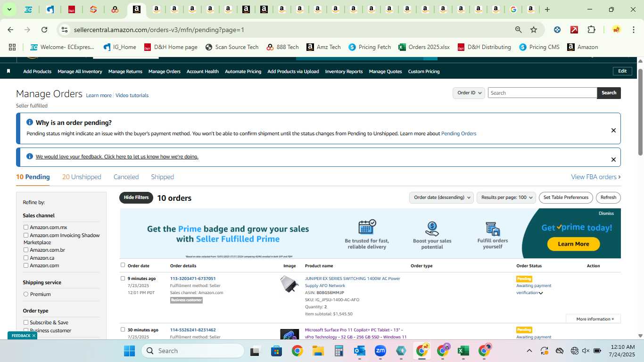Switch to the Shipped tab
This screenshot has height=362, width=644.
pos(163,177)
